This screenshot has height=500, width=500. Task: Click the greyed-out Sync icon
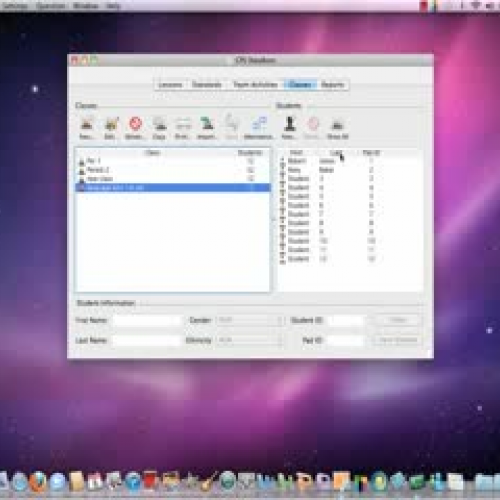232,127
